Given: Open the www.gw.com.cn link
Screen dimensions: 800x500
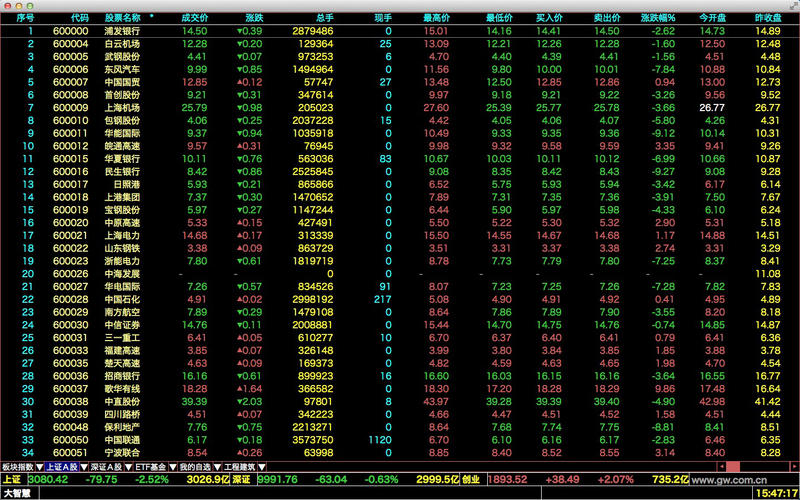Looking at the screenshot, I should point(729,480).
